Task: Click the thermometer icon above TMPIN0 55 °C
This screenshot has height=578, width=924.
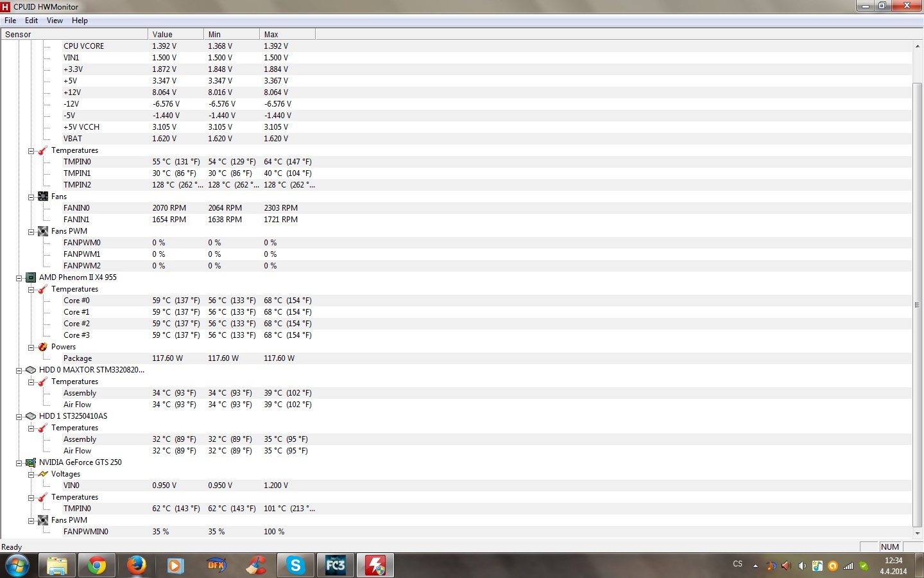Action: [x=43, y=150]
